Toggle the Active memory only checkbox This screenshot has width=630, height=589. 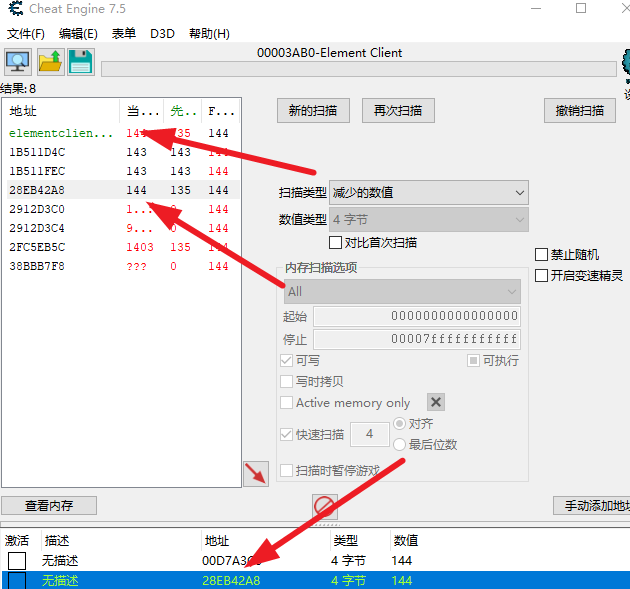tap(286, 403)
